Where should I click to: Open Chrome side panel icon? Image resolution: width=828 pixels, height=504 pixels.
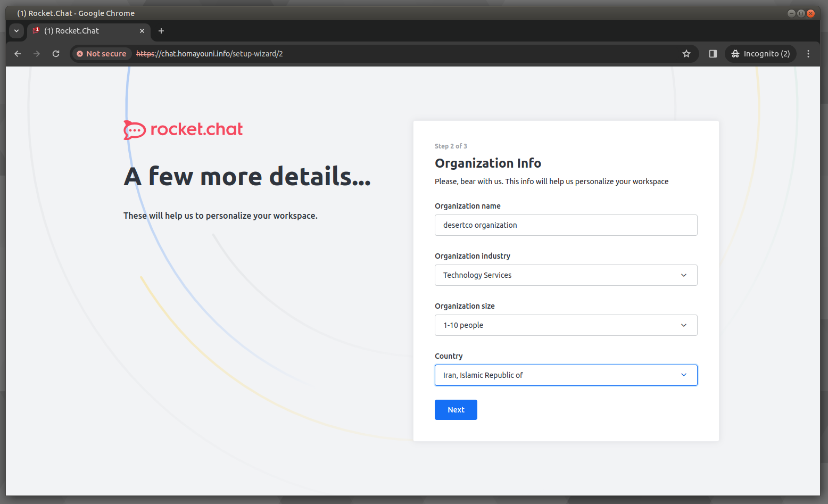tap(713, 54)
